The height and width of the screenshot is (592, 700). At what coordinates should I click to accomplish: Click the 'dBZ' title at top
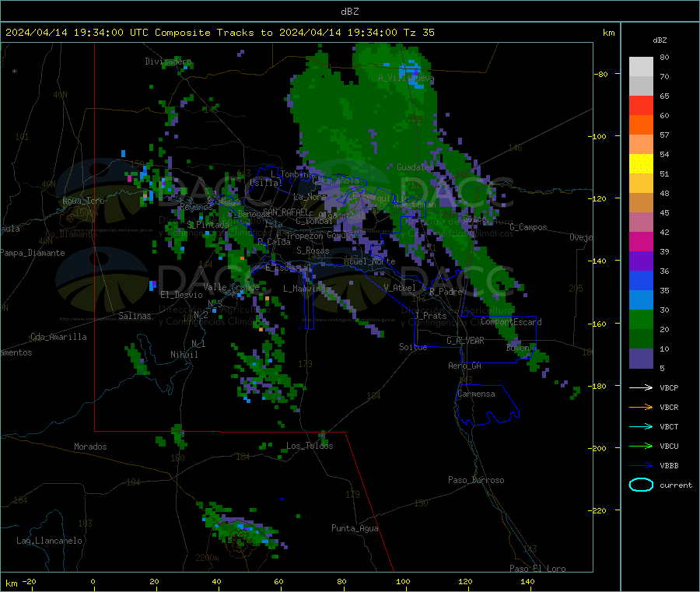coord(349,12)
